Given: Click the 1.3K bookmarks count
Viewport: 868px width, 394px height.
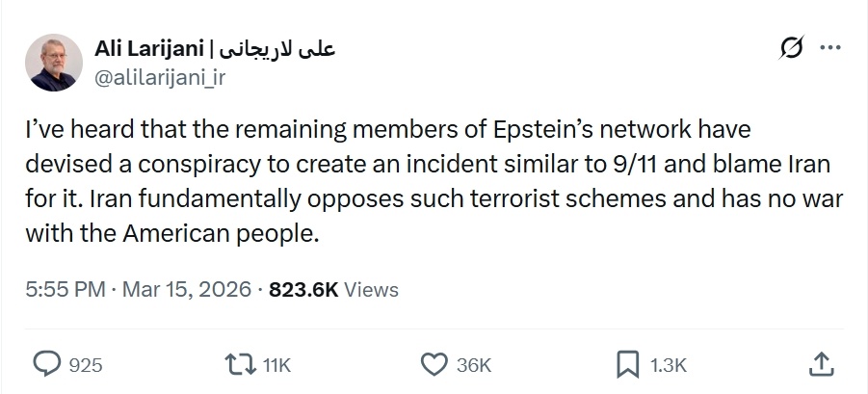Looking at the screenshot, I should (x=669, y=364).
